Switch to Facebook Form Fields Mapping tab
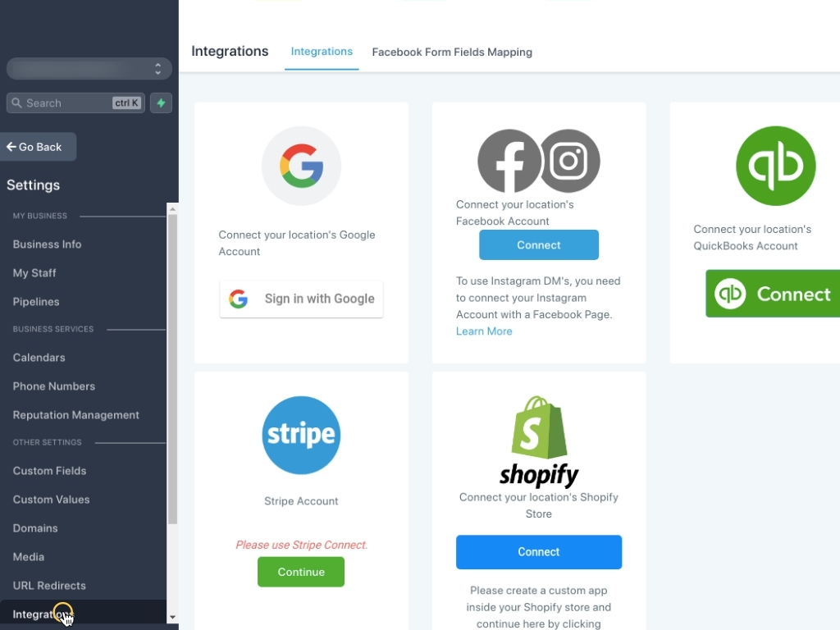 point(452,52)
